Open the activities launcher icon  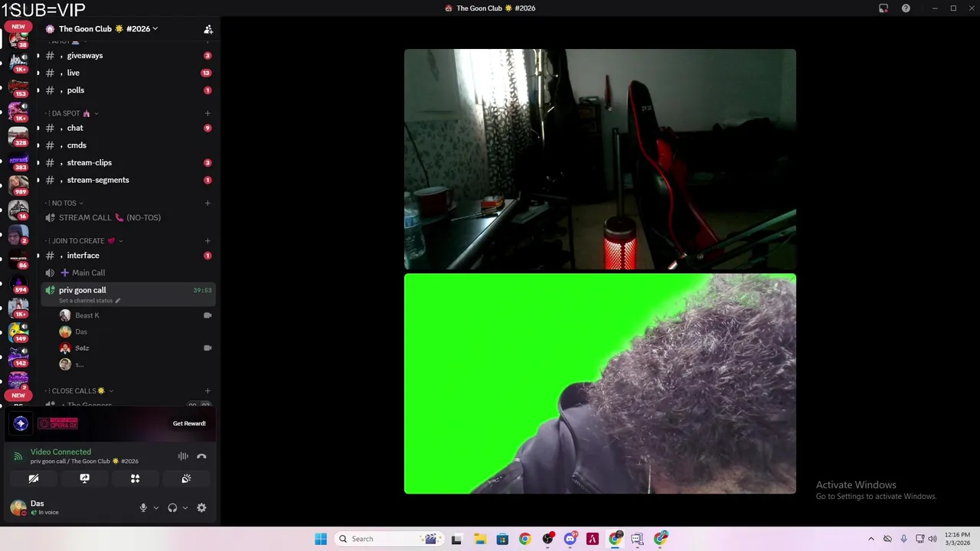(x=135, y=478)
